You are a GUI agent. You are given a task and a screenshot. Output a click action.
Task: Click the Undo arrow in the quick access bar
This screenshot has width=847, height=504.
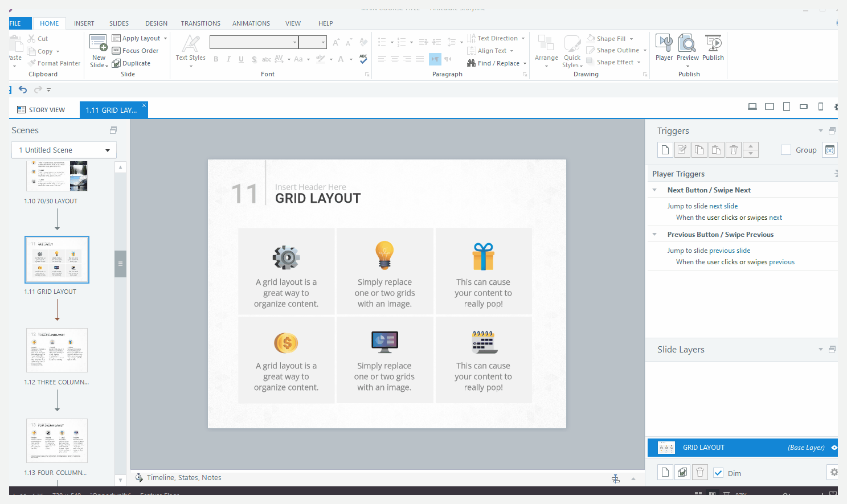coord(23,89)
